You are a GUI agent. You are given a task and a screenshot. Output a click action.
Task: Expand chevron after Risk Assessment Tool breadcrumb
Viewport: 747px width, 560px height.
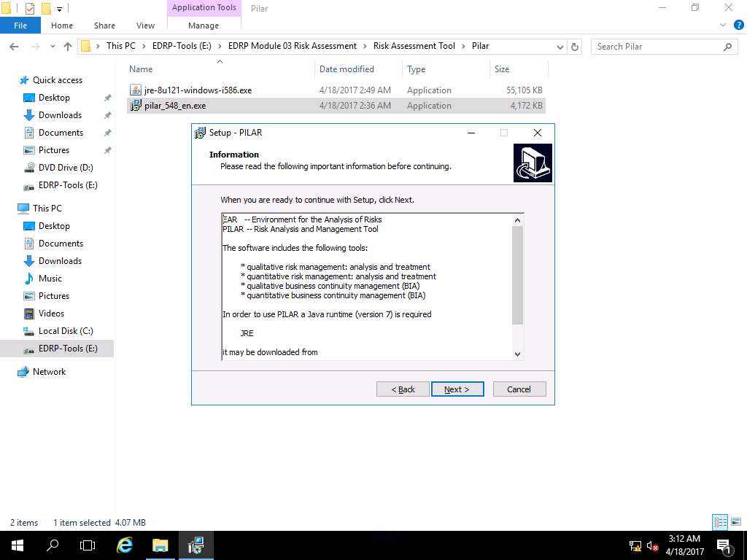[x=463, y=46]
